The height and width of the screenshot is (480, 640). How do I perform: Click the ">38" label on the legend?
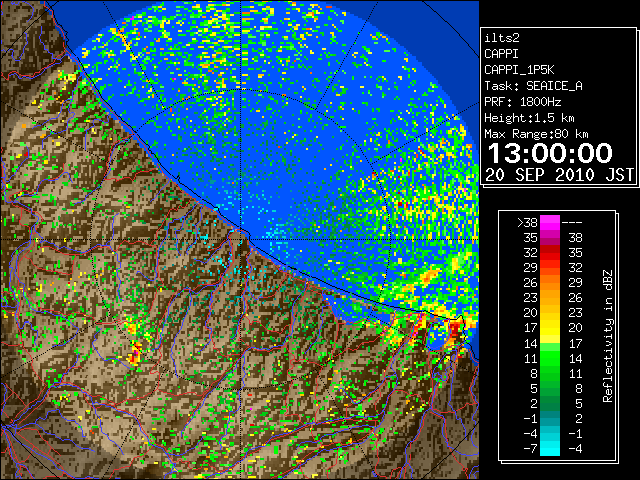527,222
